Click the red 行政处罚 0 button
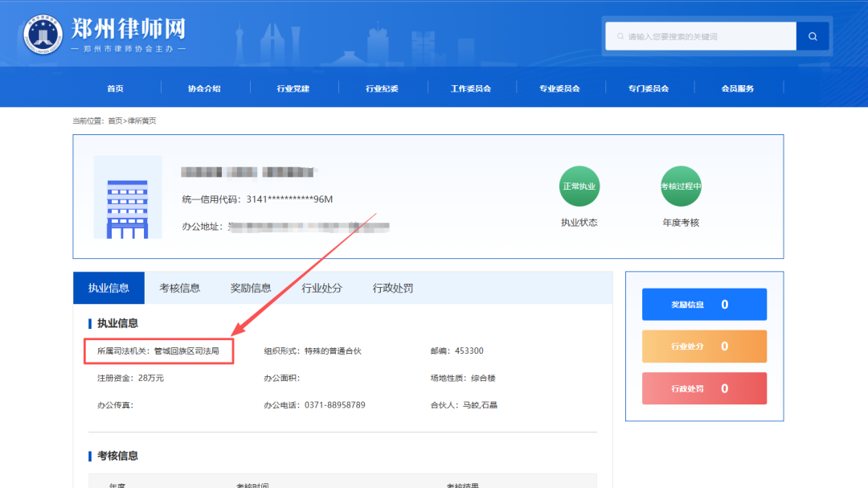Screen dimensions: 868x488 pyautogui.click(x=704, y=388)
